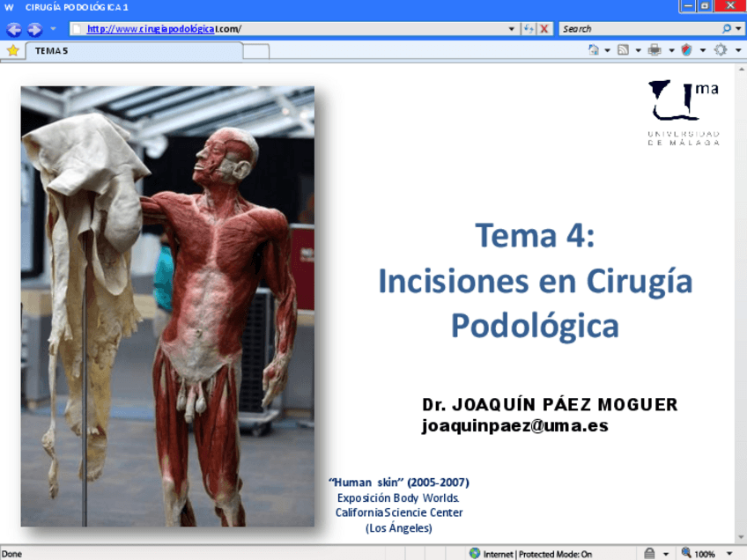This screenshot has width=747, height=560.
Task: Click the California Sciencie Center caption line
Action: [x=399, y=512]
